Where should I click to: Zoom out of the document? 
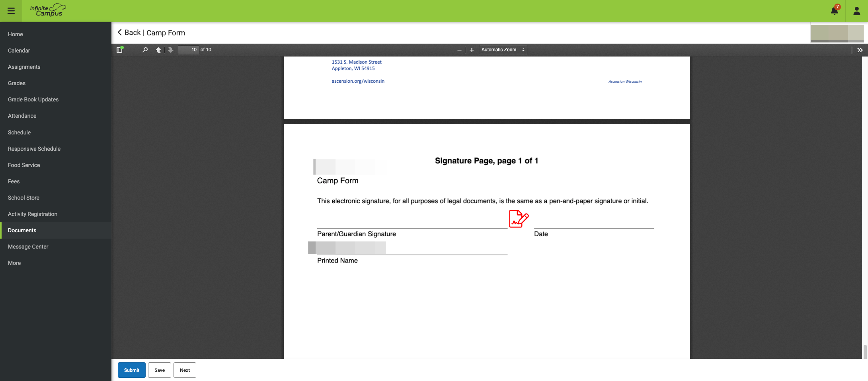point(459,50)
